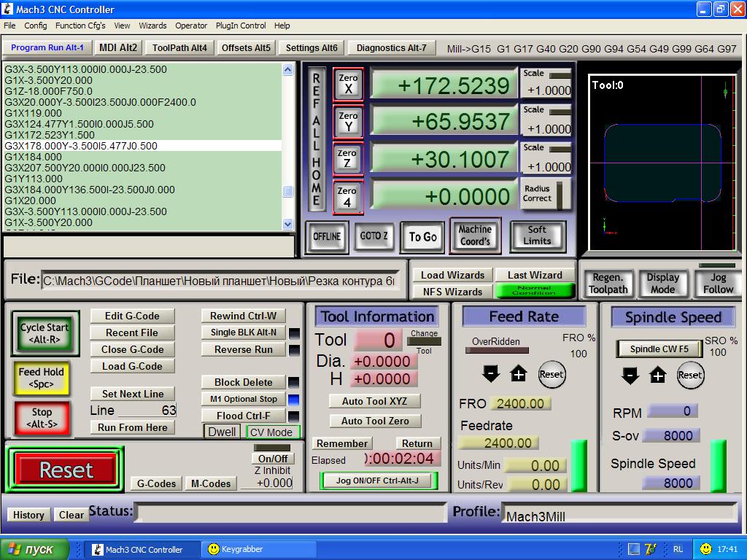This screenshot has height=560, width=747.
Task: Click the REF ALL HOME vertical button
Action: tap(316, 139)
